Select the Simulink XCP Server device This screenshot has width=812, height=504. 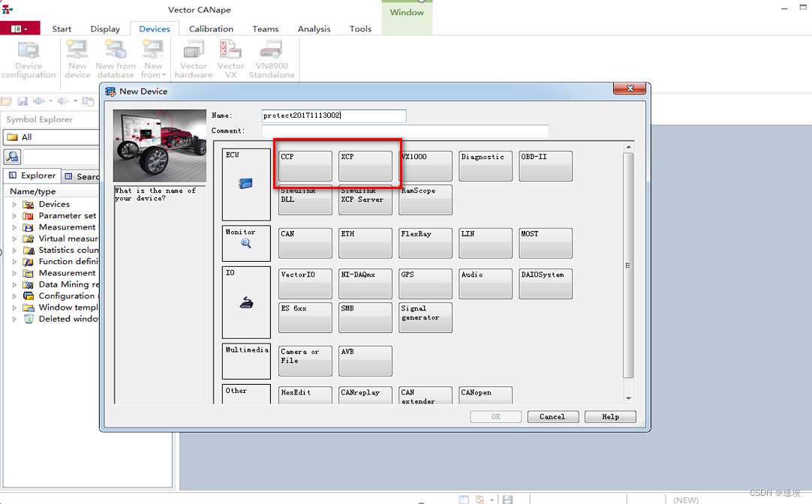365,199
